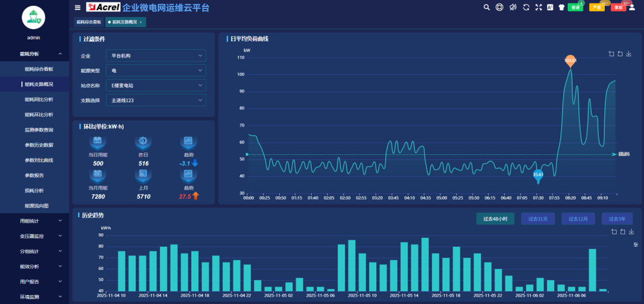
Task: Click the 103.01 peak marker on curve
Action: click(570, 60)
